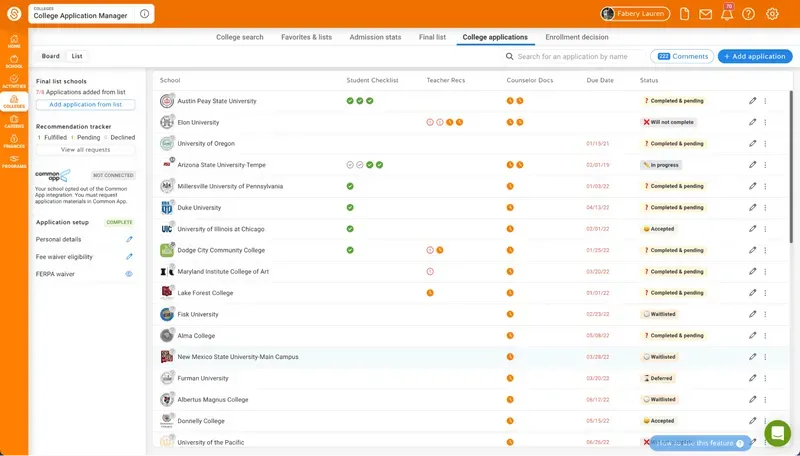Click the Add application button

click(x=755, y=56)
